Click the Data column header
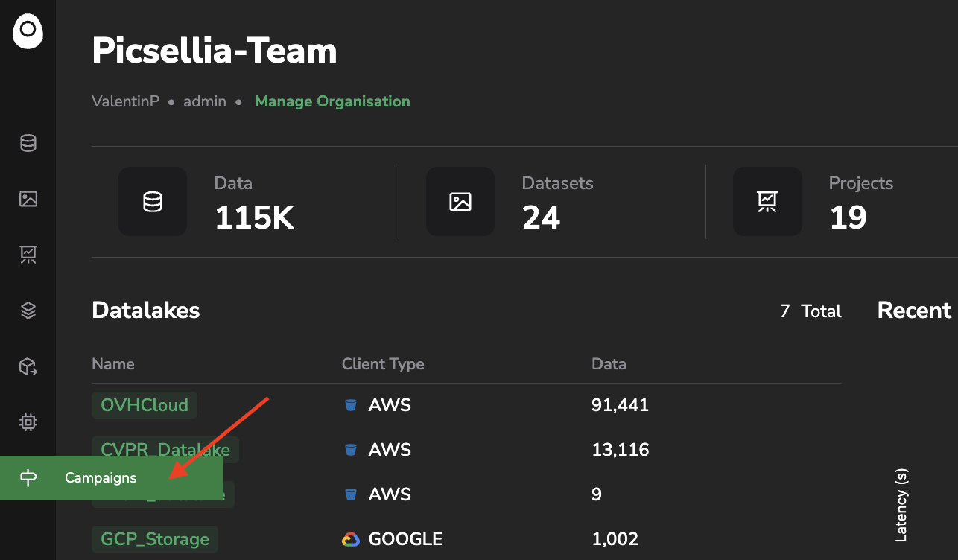This screenshot has height=560, width=958. coord(609,364)
